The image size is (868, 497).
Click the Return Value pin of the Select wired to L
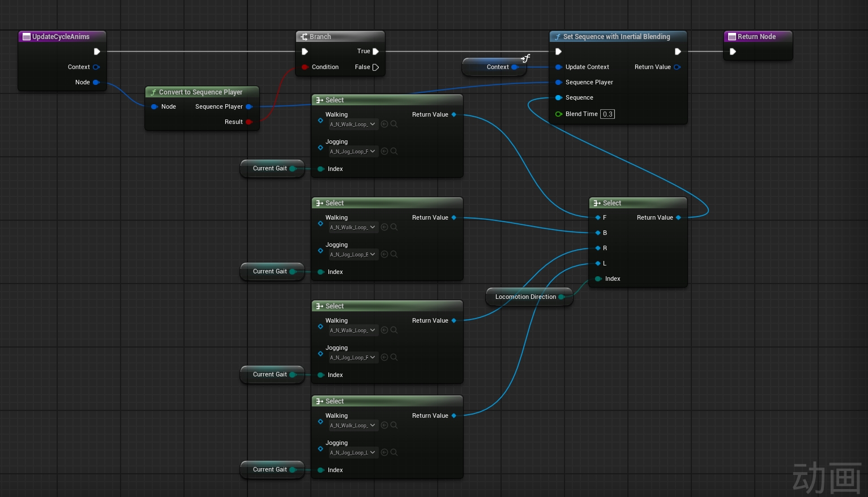(454, 415)
